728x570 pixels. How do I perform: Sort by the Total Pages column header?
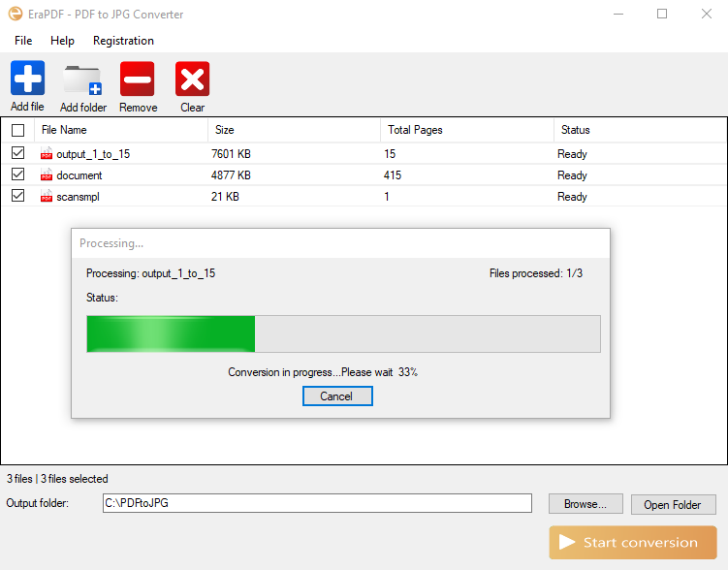(x=467, y=130)
